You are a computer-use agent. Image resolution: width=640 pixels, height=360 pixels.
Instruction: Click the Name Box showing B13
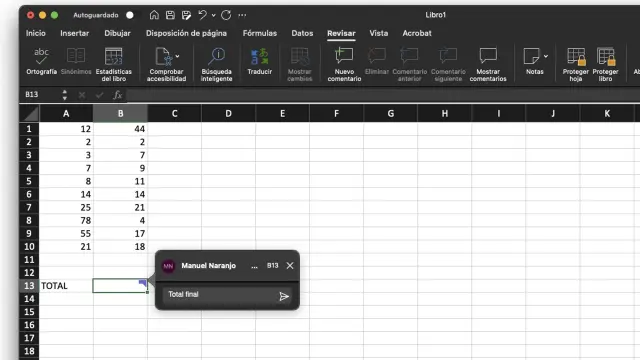[x=40, y=95]
